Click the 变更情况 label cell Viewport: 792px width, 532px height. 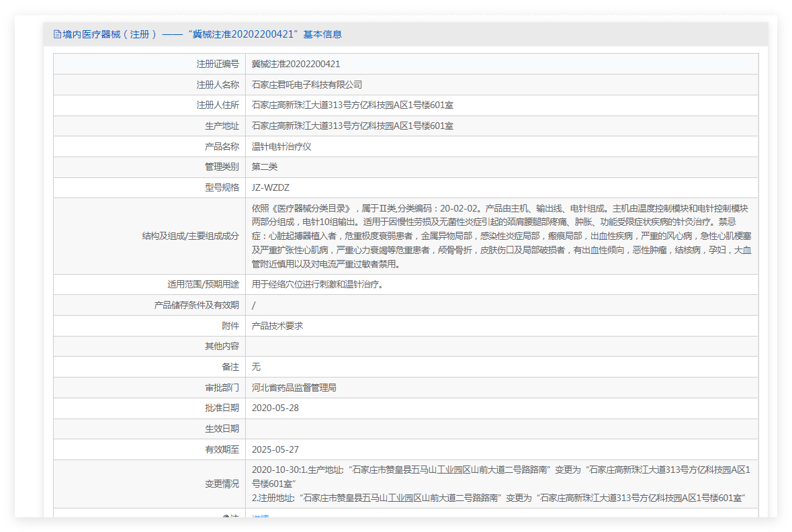[150, 484]
